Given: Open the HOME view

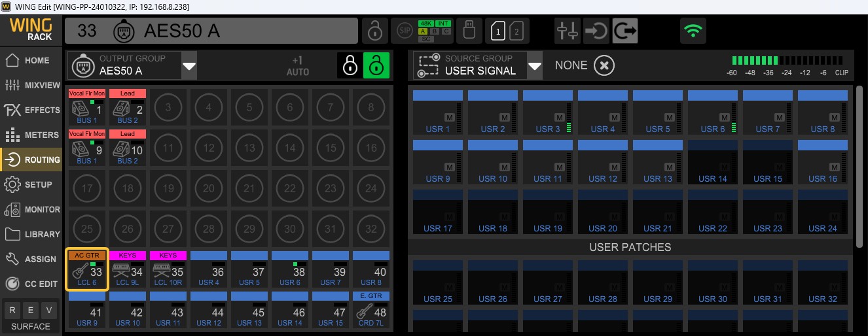Looking at the screenshot, I should 31,60.
